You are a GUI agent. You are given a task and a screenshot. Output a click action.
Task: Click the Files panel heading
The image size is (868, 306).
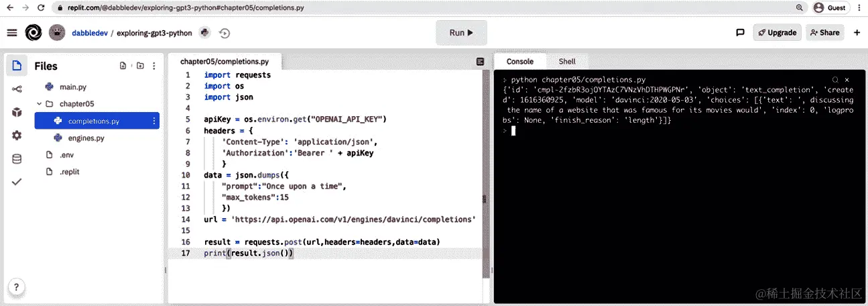pyautogui.click(x=46, y=66)
